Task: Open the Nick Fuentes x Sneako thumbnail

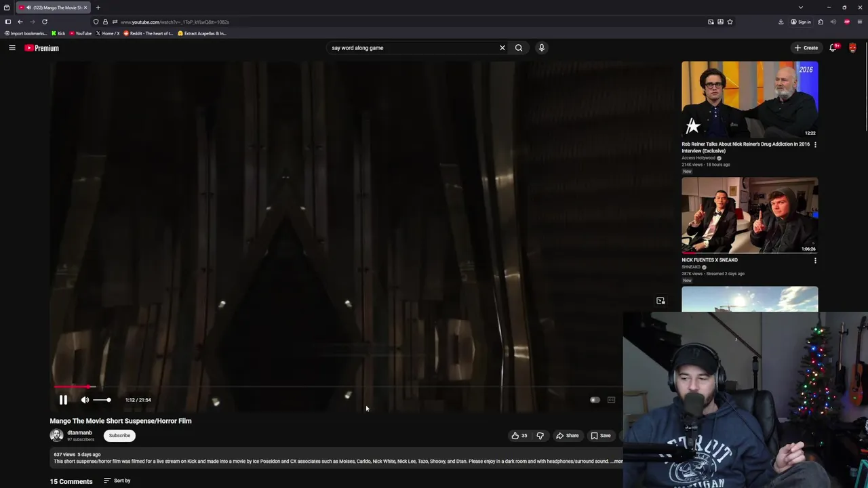Action: click(x=749, y=216)
